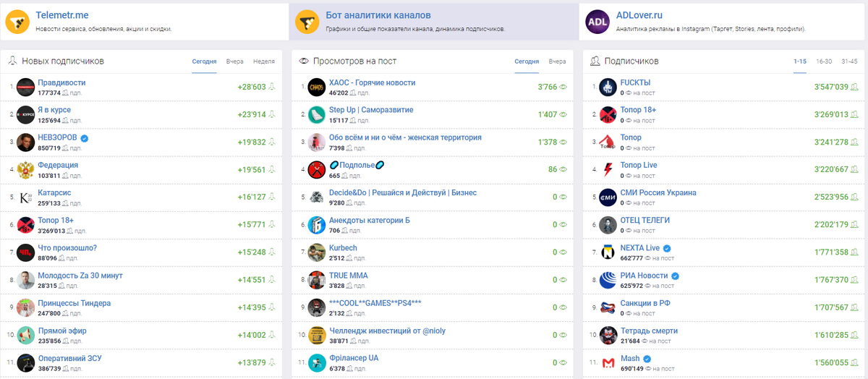Open the РИА Новости channel link
This screenshot has height=379, width=868.
(644, 276)
